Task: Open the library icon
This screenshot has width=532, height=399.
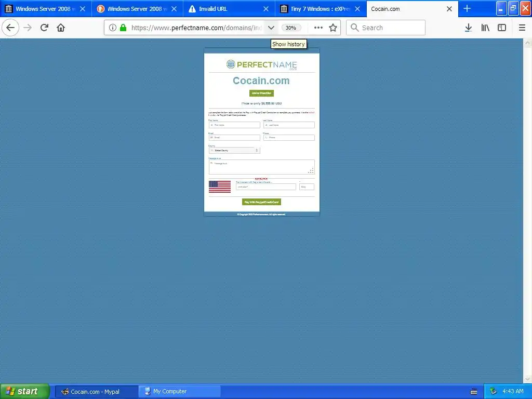Action: pos(485,28)
